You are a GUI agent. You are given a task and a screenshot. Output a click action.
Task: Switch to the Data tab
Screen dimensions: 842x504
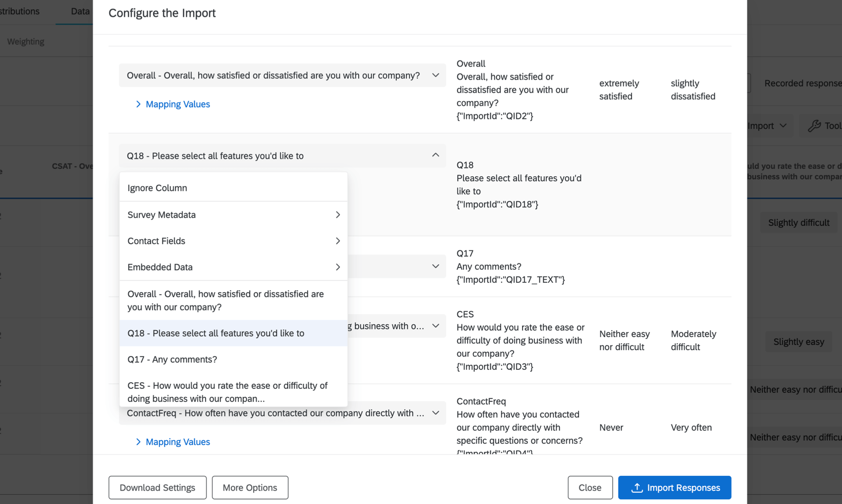pos(80,11)
